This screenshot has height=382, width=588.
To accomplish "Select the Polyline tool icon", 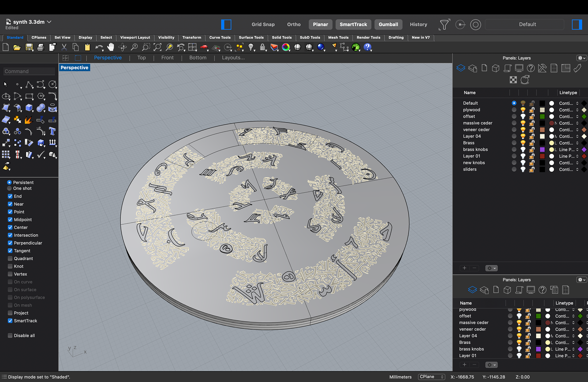I will (x=29, y=84).
